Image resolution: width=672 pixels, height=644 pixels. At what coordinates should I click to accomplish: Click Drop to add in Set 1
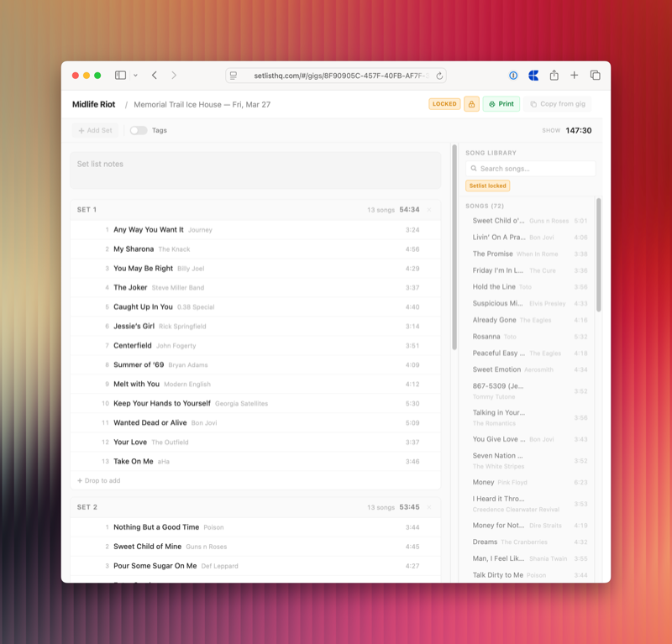98,480
